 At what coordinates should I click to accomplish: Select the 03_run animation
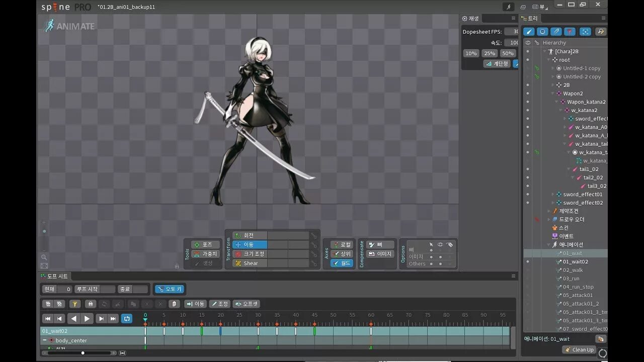(x=571, y=279)
